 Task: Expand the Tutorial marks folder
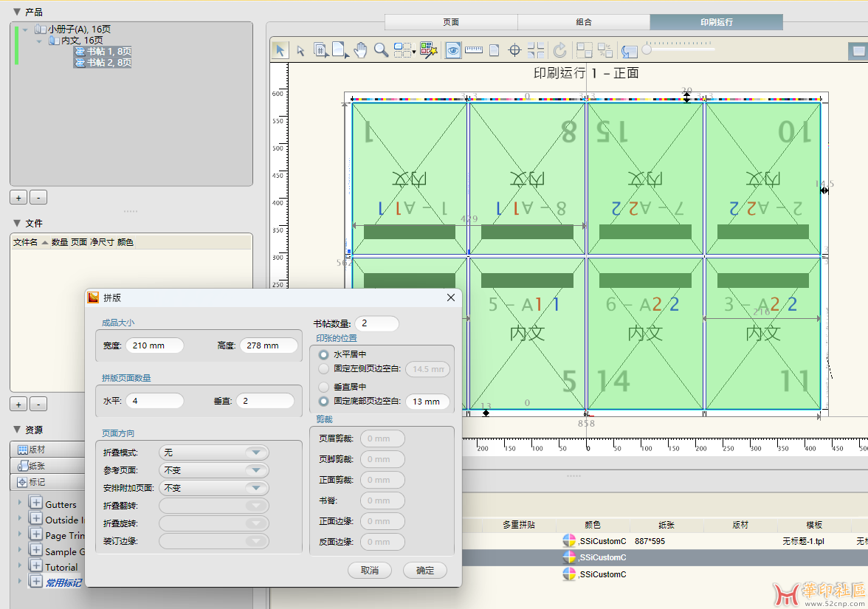tap(20, 565)
